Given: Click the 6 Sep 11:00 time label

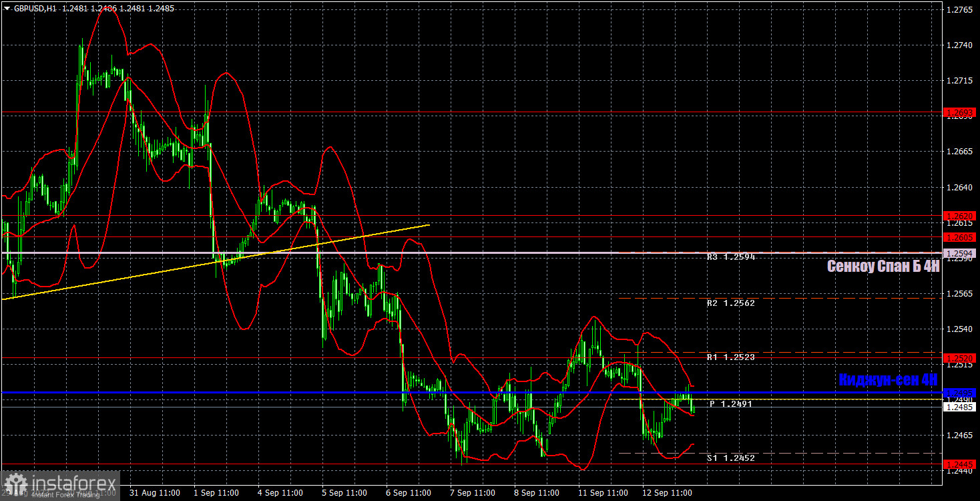Looking at the screenshot, I should click(x=409, y=493).
